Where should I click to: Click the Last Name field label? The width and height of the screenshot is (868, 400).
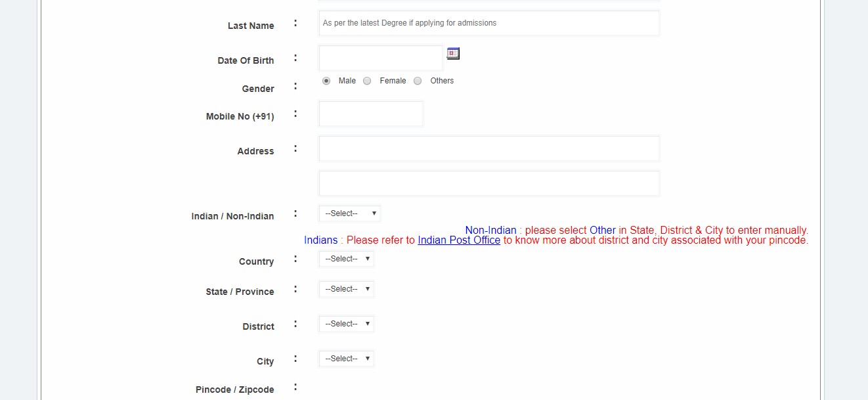pos(251,26)
